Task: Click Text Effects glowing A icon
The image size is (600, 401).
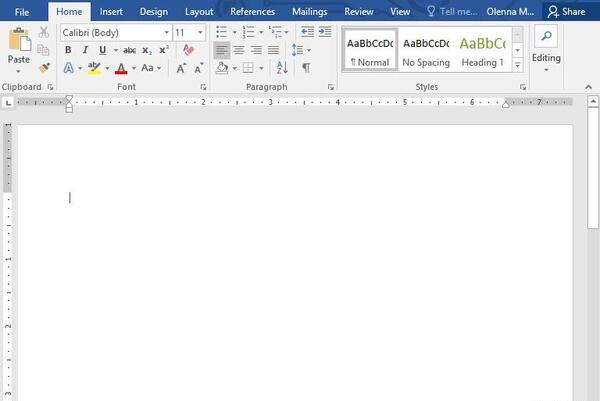Action: coord(68,68)
